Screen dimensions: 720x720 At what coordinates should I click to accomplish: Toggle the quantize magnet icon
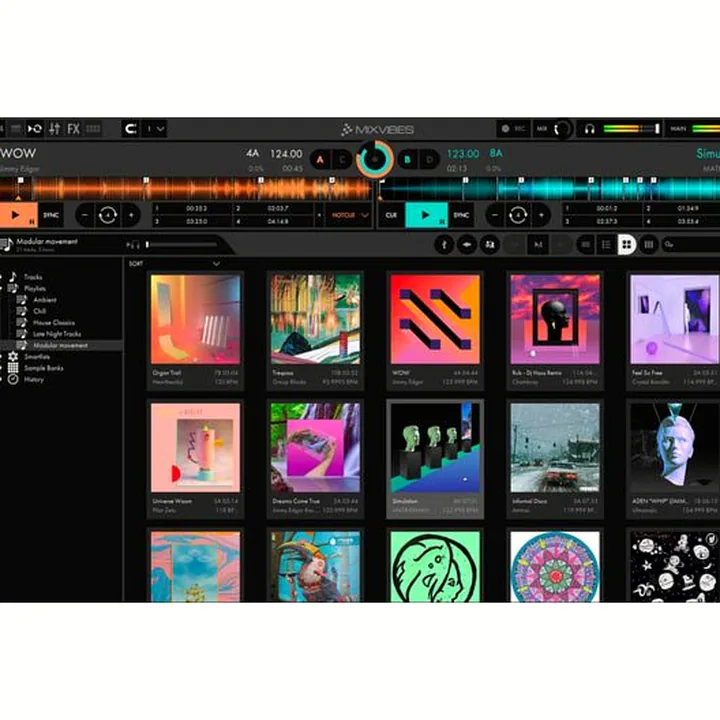tap(131, 129)
